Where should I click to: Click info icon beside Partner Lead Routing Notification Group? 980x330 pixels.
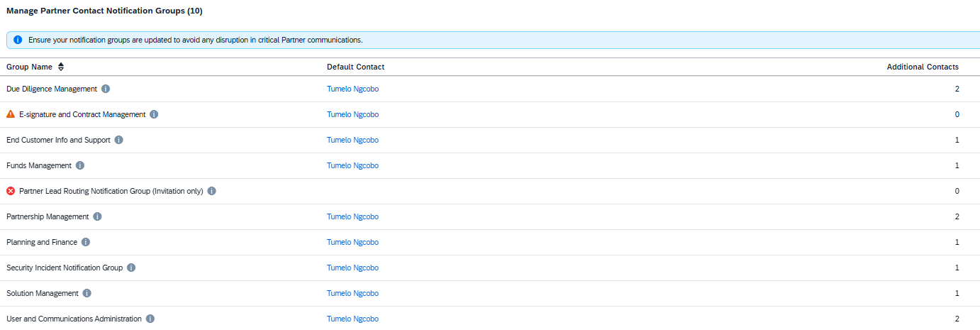pos(212,191)
